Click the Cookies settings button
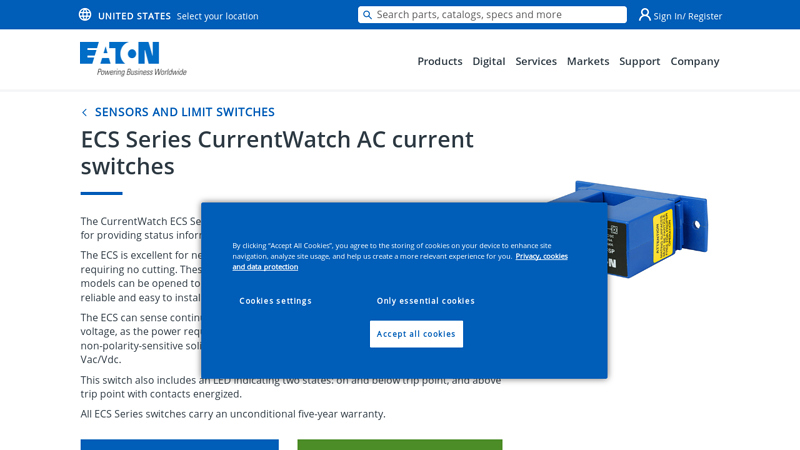Image resolution: width=800 pixels, height=450 pixels. (276, 301)
